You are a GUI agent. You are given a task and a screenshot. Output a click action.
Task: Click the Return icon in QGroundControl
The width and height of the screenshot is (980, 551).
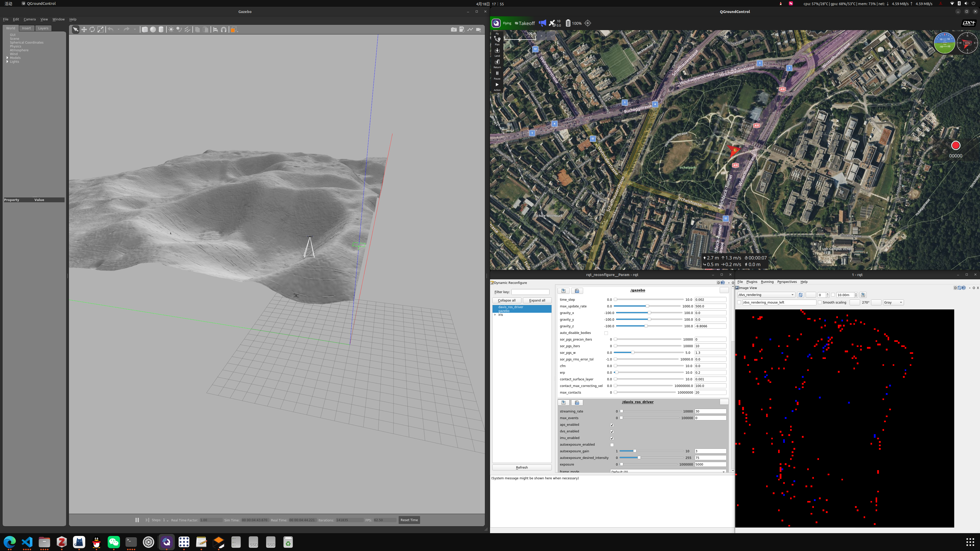click(x=497, y=63)
